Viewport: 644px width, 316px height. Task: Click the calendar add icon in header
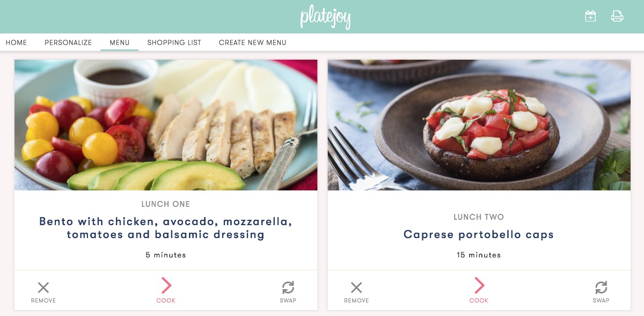pos(590,17)
